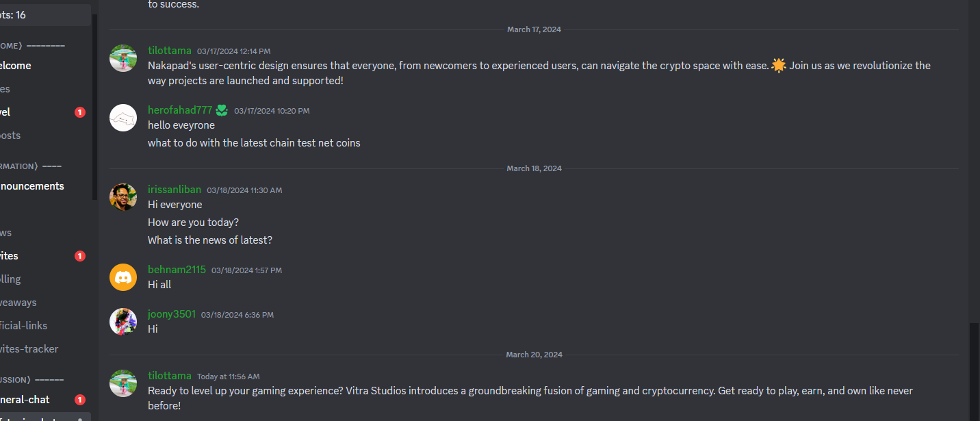This screenshot has width=980, height=421.
Task: Collapse the WELCOME category header
Action: click(x=33, y=46)
